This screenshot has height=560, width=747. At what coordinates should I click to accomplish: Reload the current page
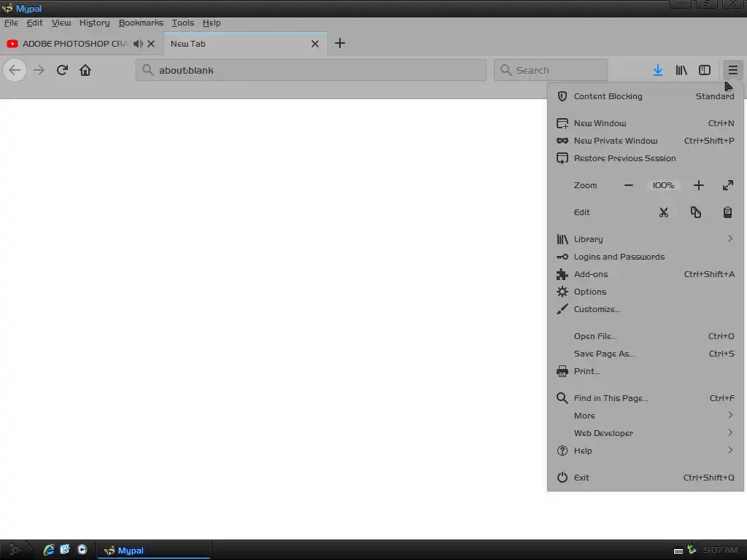(62, 71)
